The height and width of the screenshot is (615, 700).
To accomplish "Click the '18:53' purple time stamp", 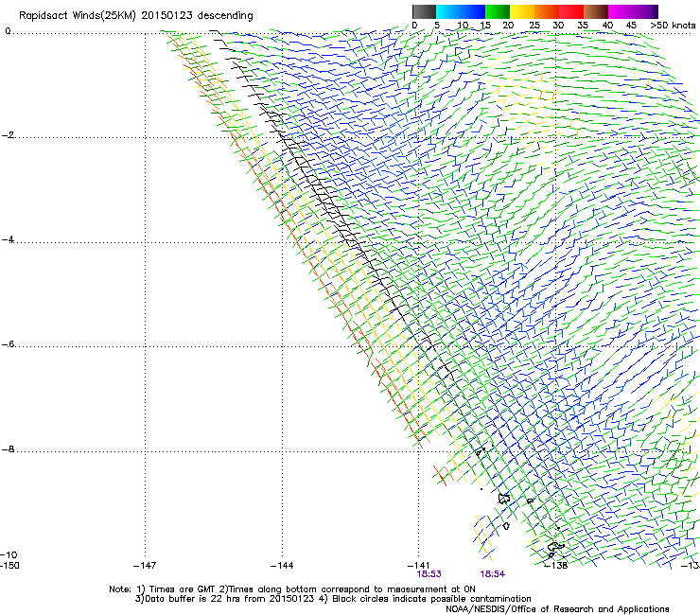I will pos(429,574).
